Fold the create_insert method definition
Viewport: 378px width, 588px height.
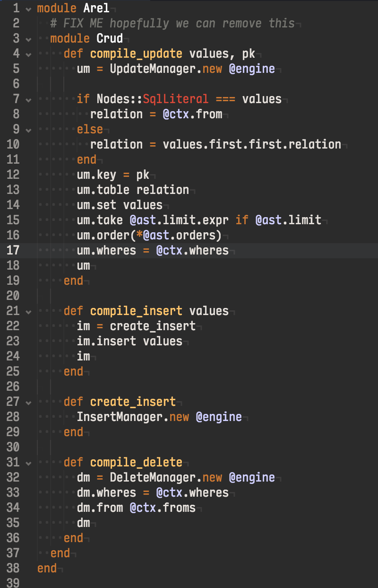(x=28, y=402)
